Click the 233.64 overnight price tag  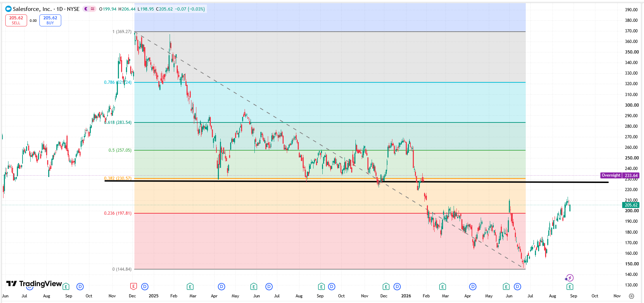tap(631, 175)
